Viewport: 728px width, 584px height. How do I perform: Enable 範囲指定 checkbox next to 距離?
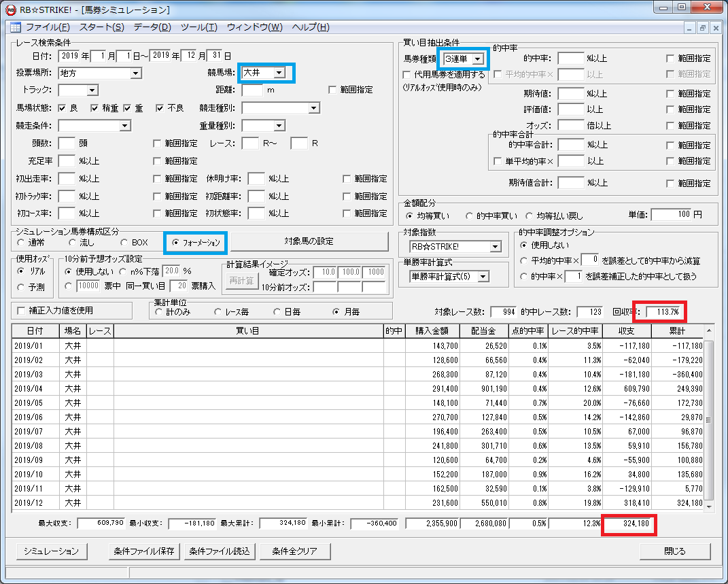(x=332, y=90)
